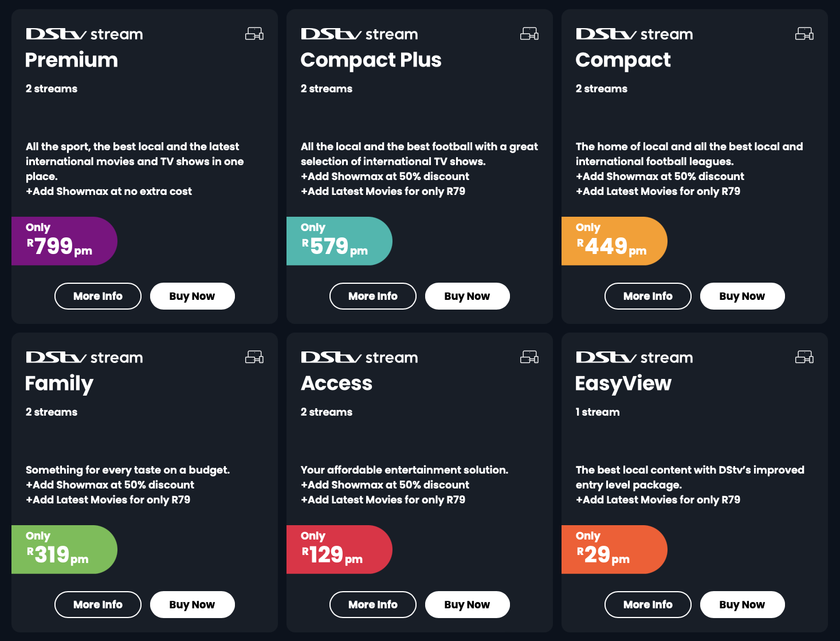The width and height of the screenshot is (840, 641).
Task: Open More Info for Compact Plus
Action: (373, 296)
